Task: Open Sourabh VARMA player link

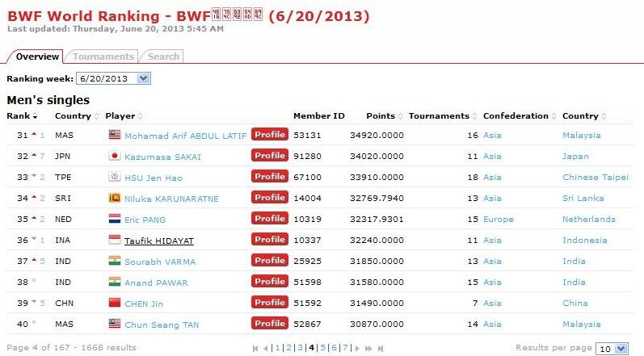Action: coord(160,262)
